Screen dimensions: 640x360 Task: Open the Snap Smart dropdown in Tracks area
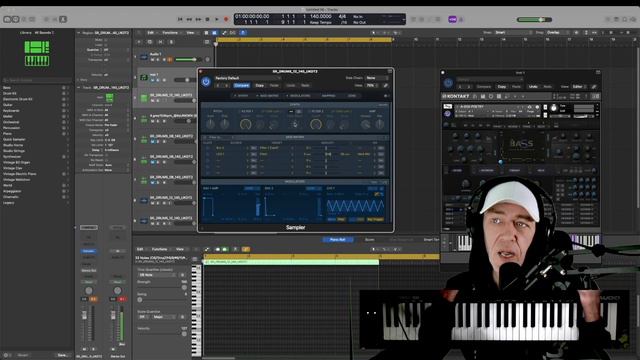coord(513,33)
